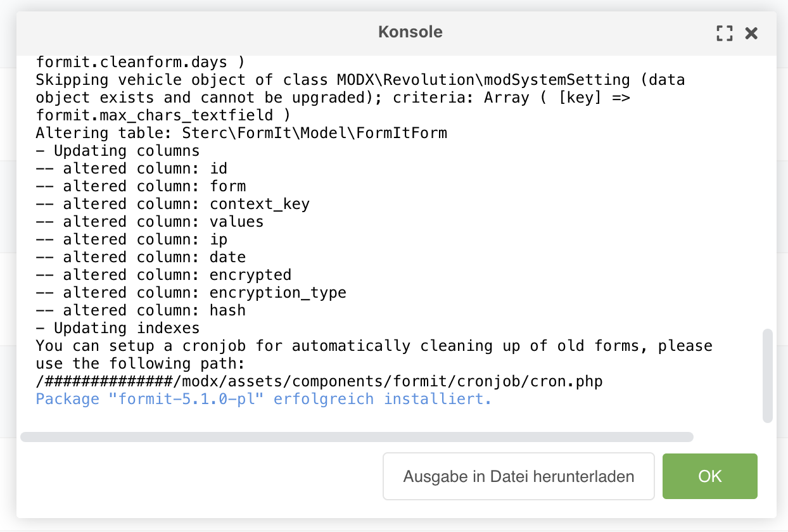Click the 'altered column: context_key' line
This screenshot has height=532, width=788.
pyautogui.click(x=172, y=204)
